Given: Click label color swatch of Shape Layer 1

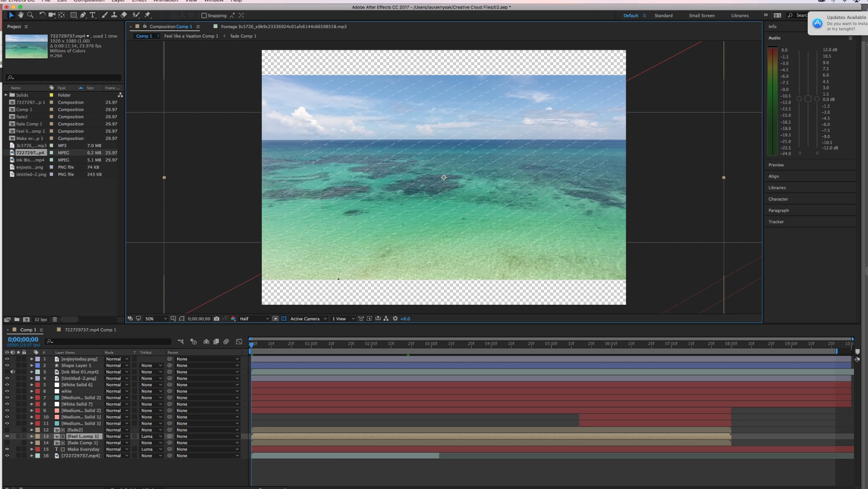Looking at the screenshot, I should (38, 365).
